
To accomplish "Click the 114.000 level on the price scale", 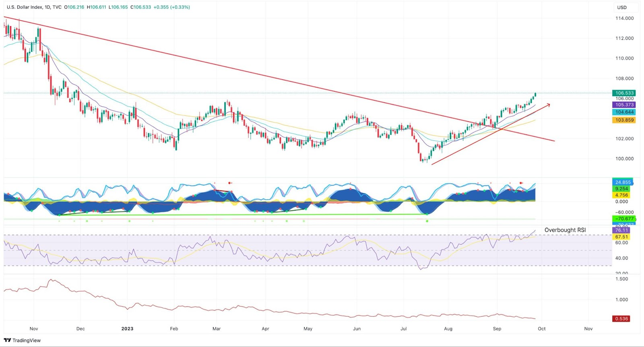I will pyautogui.click(x=624, y=18).
